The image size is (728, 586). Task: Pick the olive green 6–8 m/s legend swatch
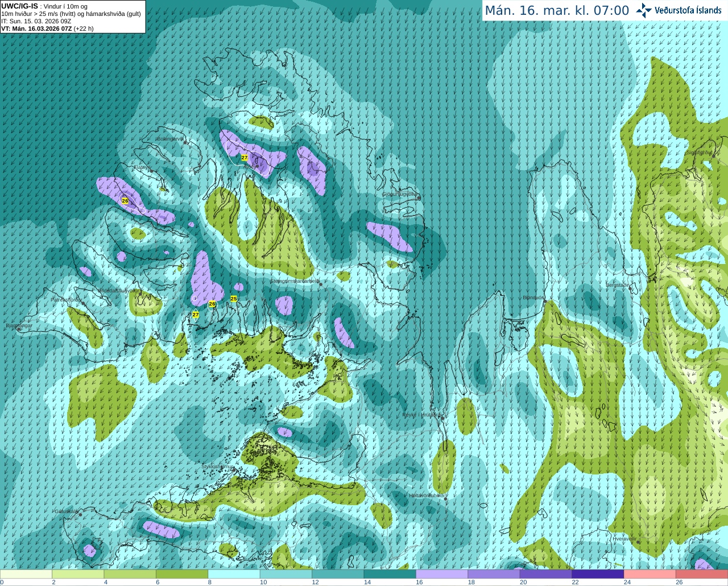(182, 574)
